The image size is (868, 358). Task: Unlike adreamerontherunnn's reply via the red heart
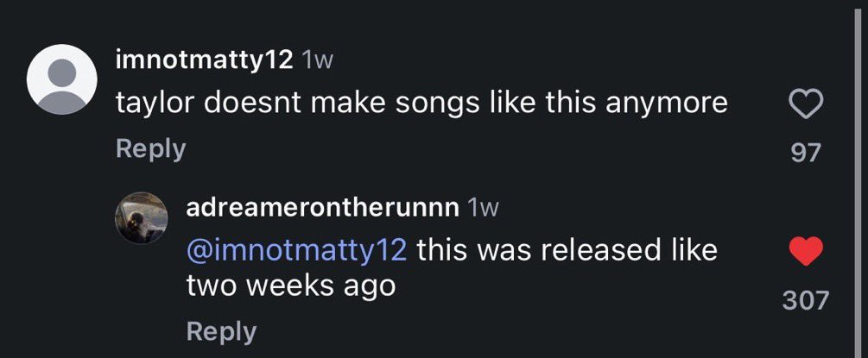click(x=806, y=251)
